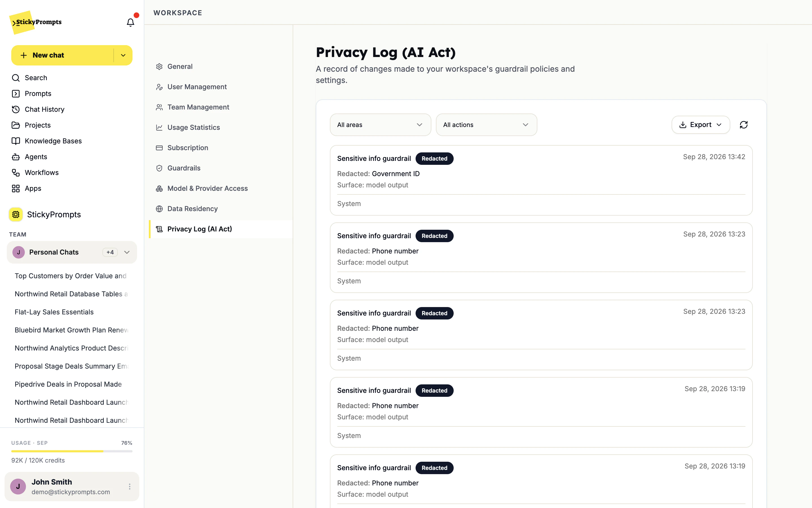
Task: Open Northwind Analytics Product Description chat
Action: (71, 349)
